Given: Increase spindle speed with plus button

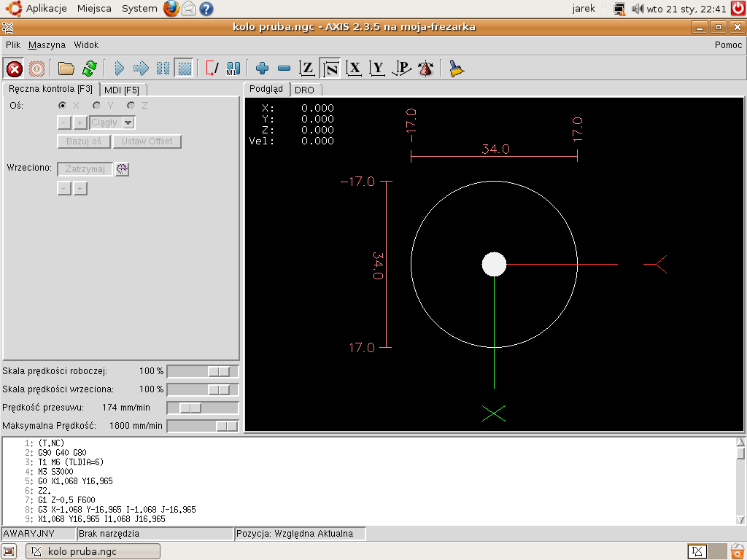Looking at the screenshot, I should 80,189.
